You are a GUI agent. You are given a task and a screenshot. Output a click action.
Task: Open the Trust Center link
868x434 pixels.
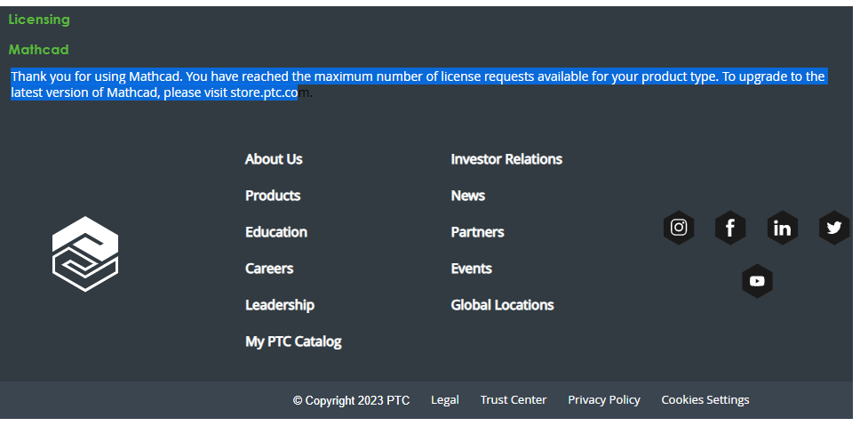coord(514,400)
